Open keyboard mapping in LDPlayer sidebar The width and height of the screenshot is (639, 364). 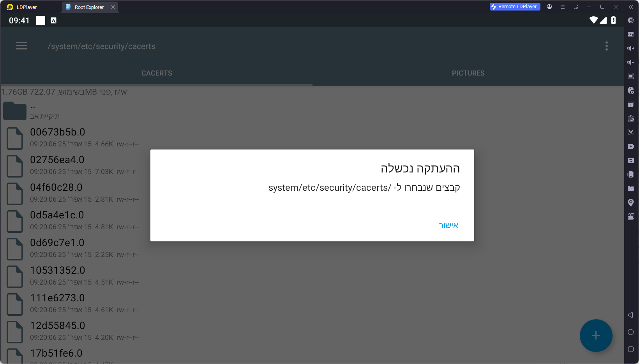[x=631, y=34]
